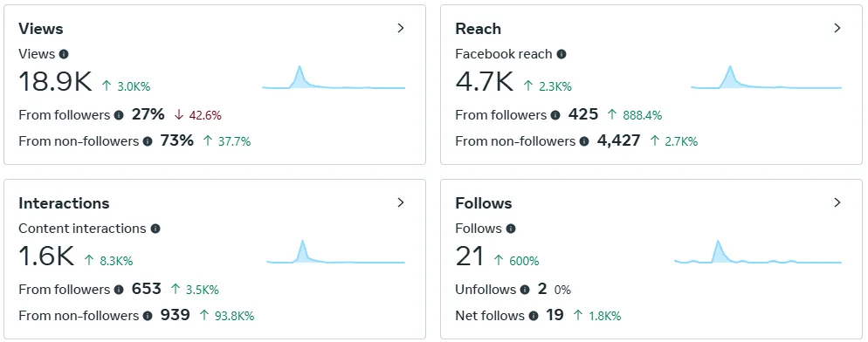Viewport: 868px width, 342px height.
Task: Click info icon beside Reach From followers
Action: [x=555, y=115]
